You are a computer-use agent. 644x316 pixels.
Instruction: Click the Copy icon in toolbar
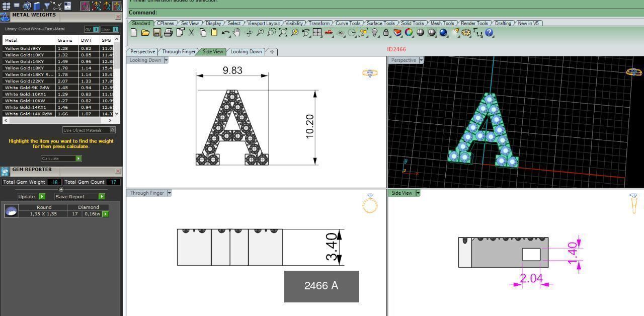tap(203, 33)
